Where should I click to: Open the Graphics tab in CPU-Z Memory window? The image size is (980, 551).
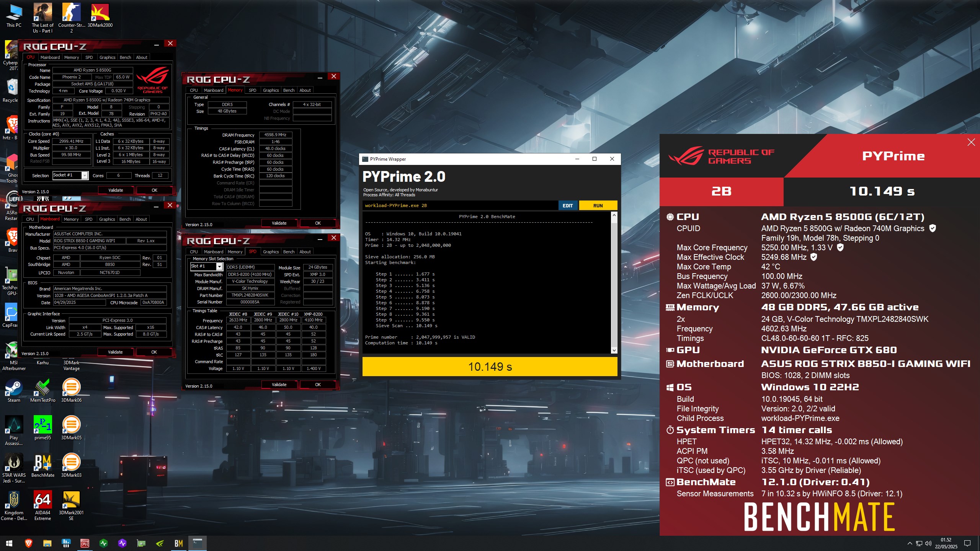tap(271, 90)
